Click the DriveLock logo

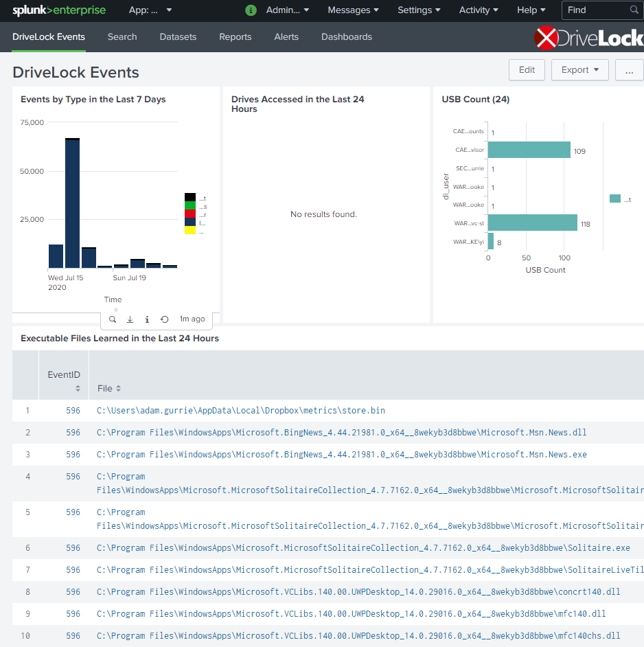point(588,38)
